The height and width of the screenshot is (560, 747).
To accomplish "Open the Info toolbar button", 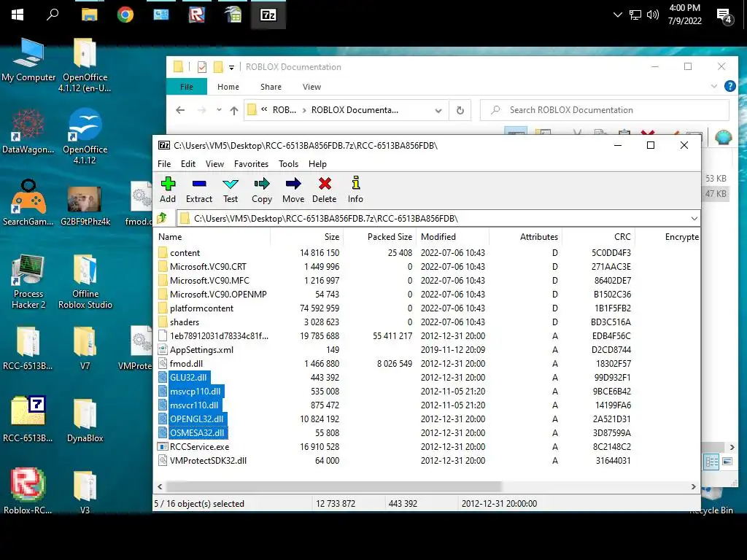I will pos(355,190).
